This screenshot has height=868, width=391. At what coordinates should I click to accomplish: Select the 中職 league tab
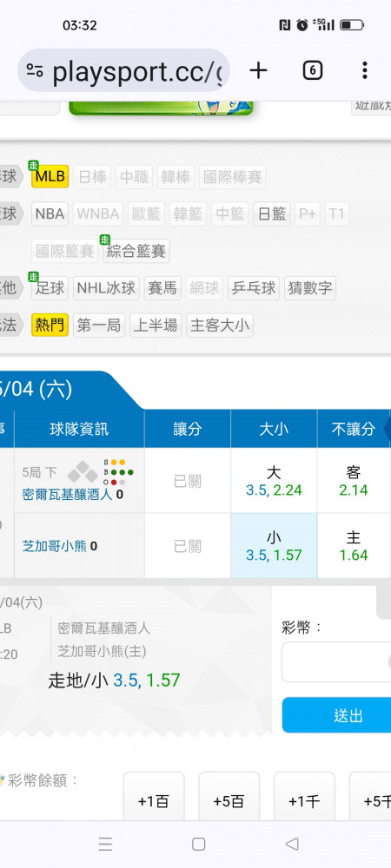click(134, 177)
